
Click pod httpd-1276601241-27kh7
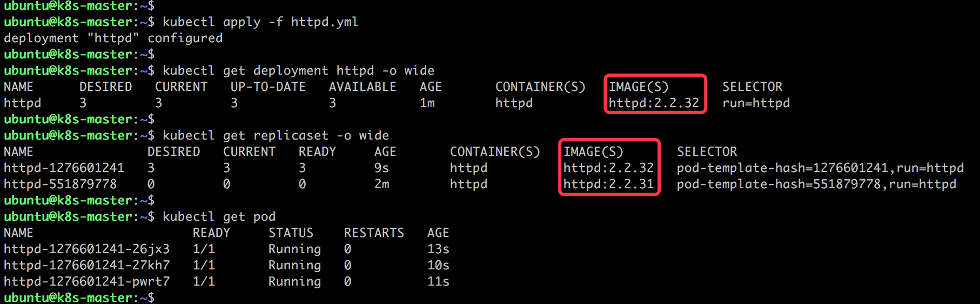click(86, 266)
